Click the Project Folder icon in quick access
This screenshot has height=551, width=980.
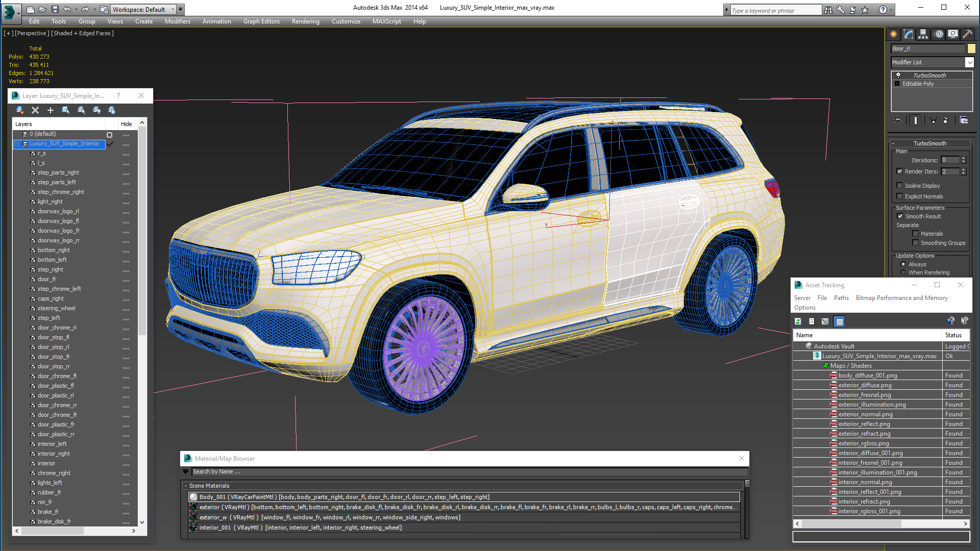104,9
